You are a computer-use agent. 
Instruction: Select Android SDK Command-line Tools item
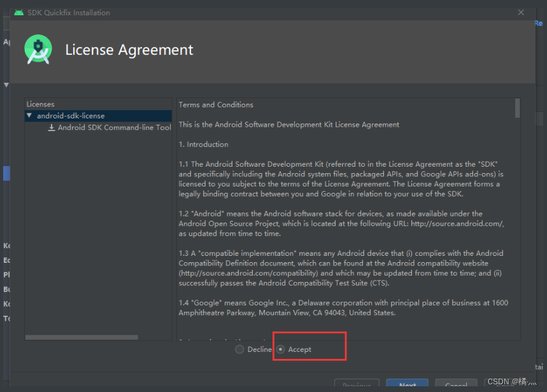pos(115,127)
